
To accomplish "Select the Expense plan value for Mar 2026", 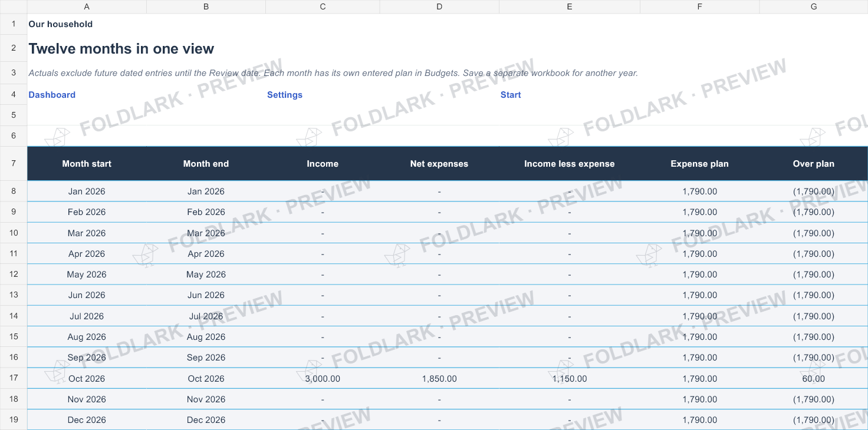I will click(700, 233).
